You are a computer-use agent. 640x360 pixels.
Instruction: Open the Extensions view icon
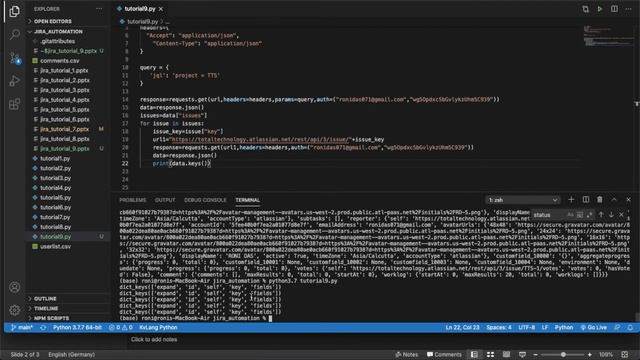click(x=15, y=104)
